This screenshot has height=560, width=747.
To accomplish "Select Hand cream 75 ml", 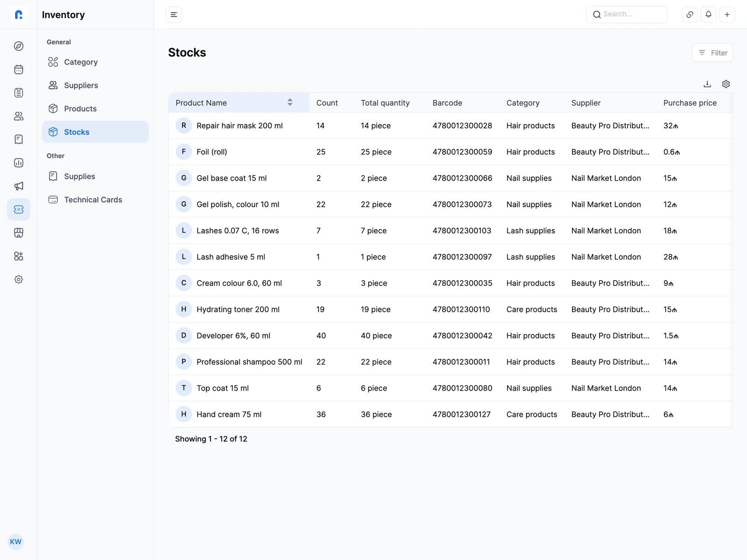I will (x=229, y=414).
